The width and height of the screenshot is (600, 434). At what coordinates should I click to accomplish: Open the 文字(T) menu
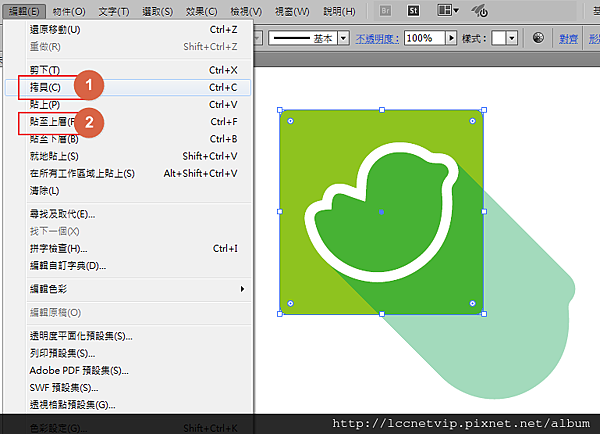[x=114, y=11]
